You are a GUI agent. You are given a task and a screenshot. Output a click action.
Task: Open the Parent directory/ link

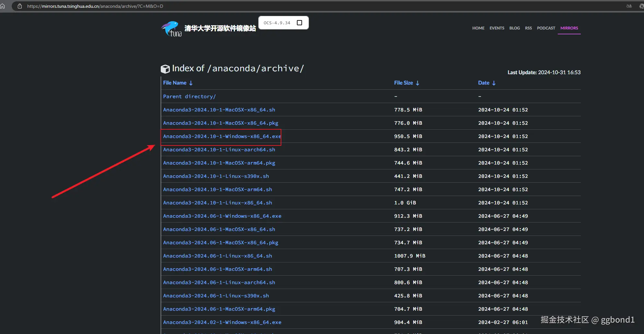click(x=189, y=97)
